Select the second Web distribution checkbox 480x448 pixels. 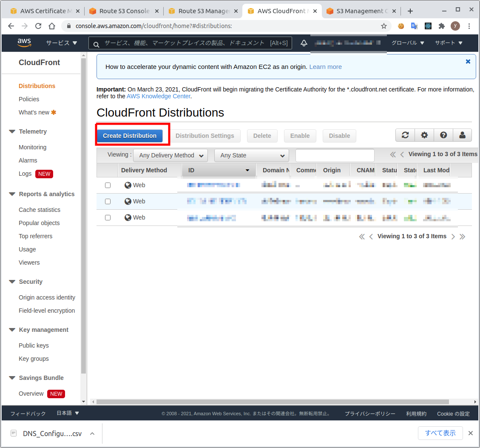click(x=108, y=201)
